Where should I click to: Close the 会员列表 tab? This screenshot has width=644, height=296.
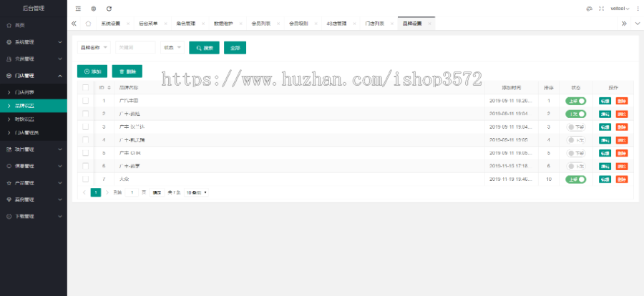[278, 24]
